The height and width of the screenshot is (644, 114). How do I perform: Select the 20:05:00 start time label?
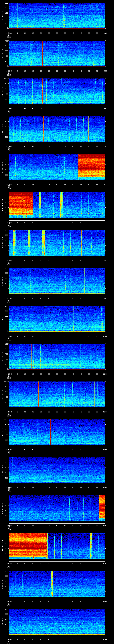pos(9,184)
